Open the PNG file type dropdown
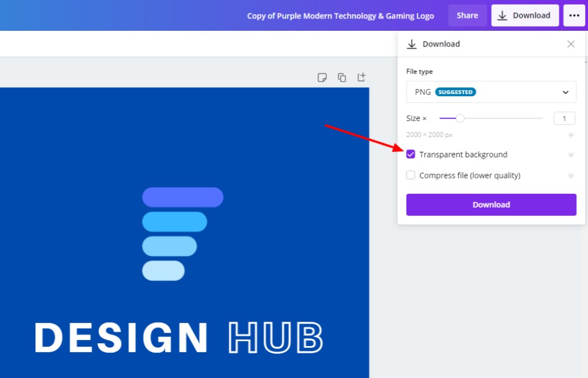This screenshot has width=588, height=378. click(x=491, y=92)
